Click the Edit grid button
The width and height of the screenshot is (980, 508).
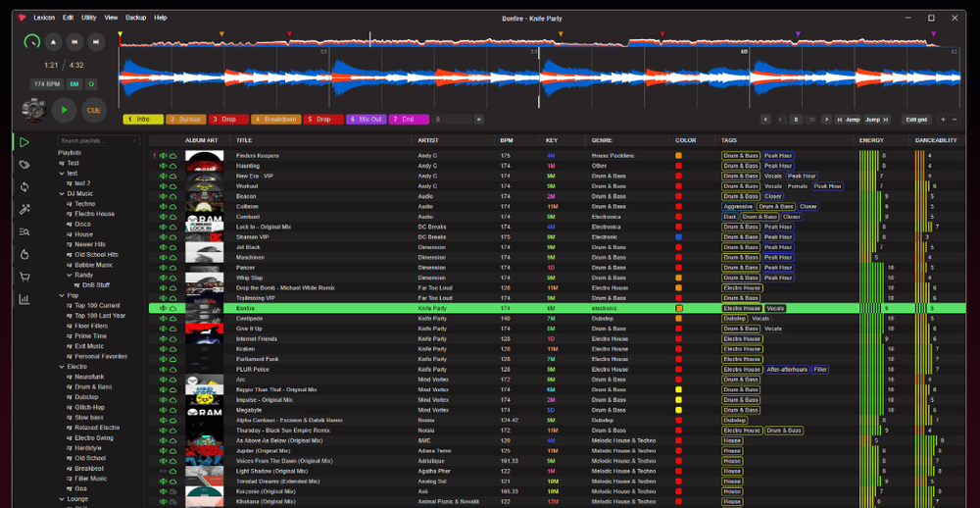[x=917, y=120]
